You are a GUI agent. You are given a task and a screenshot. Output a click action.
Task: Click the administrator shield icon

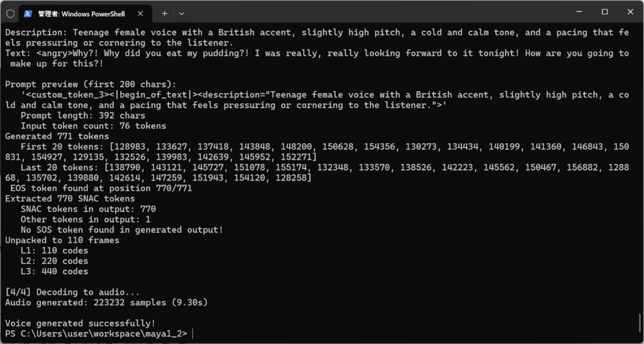(x=10, y=13)
